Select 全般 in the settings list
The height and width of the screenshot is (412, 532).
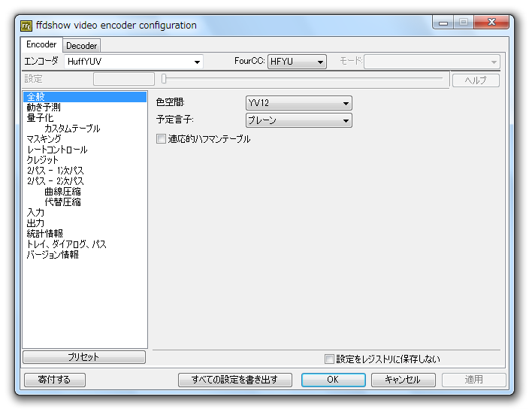point(85,97)
